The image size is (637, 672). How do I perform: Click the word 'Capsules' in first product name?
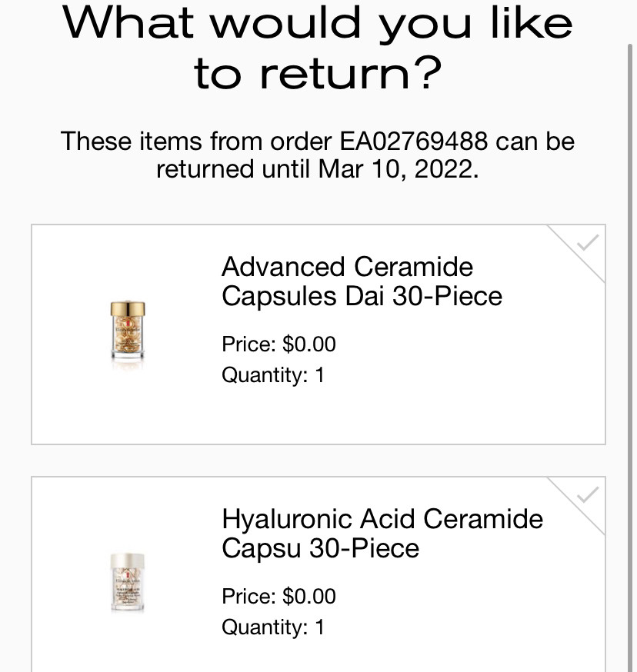tap(278, 297)
